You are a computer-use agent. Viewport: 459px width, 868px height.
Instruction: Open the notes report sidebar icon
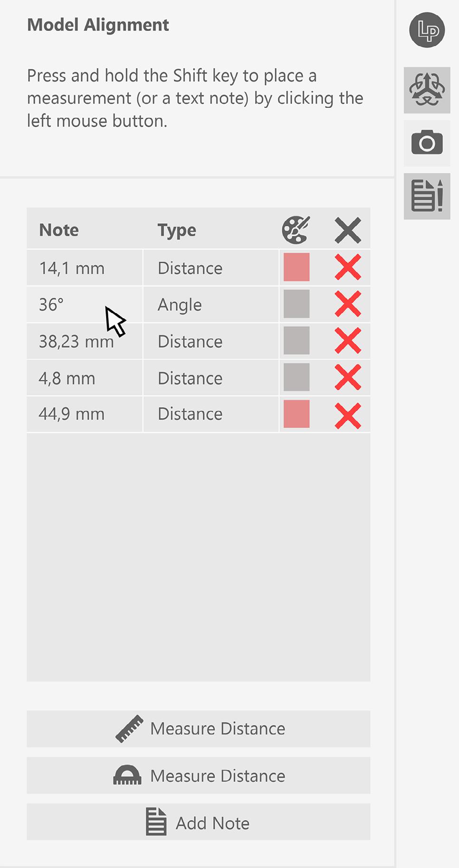click(x=427, y=196)
